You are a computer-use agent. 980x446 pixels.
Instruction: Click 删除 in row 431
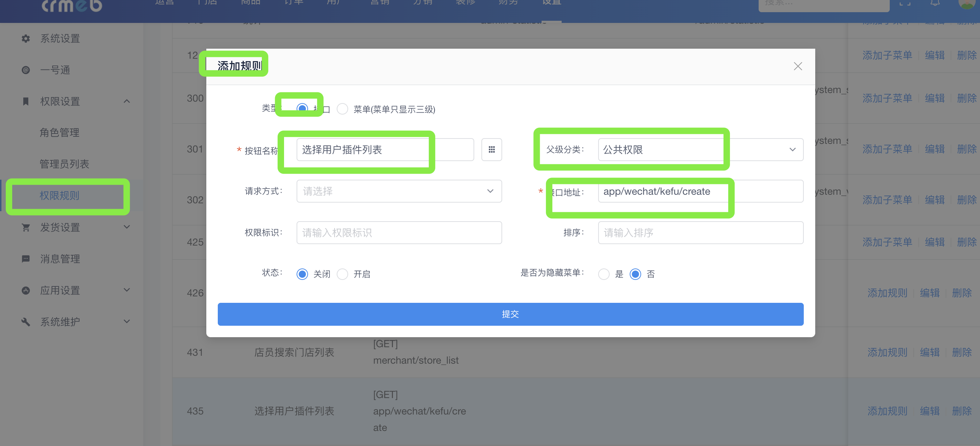click(x=962, y=353)
